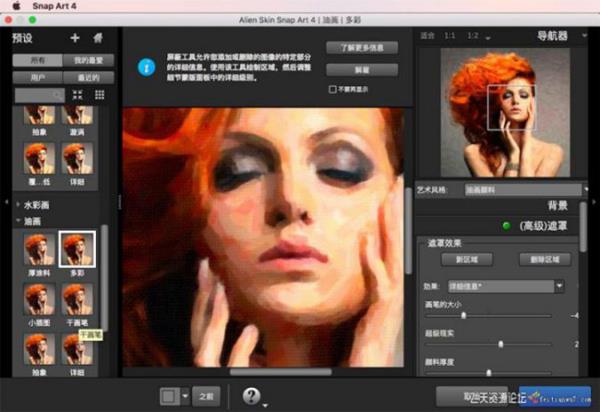Click the 了解更多信息 button

point(361,48)
